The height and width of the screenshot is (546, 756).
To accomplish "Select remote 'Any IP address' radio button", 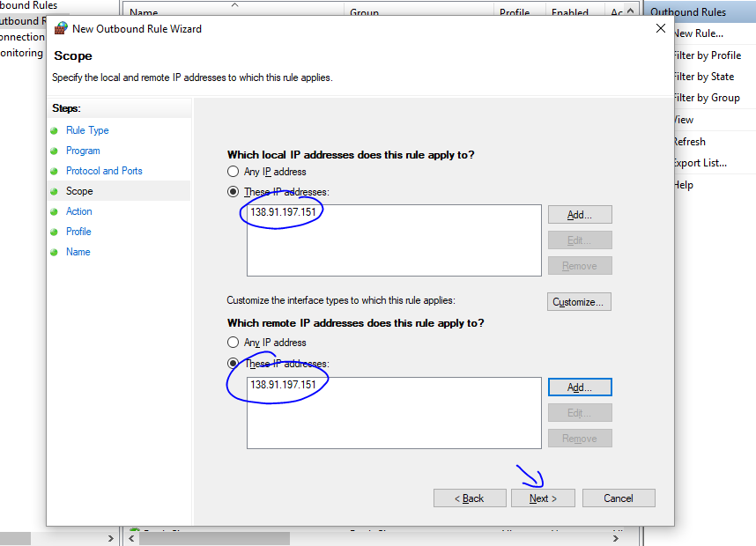I will pos(233,343).
